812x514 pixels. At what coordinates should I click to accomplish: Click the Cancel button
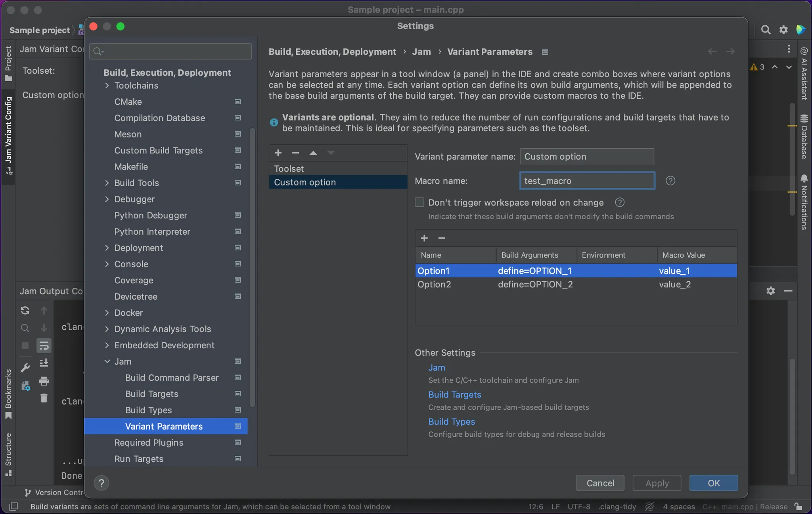tap(600, 483)
